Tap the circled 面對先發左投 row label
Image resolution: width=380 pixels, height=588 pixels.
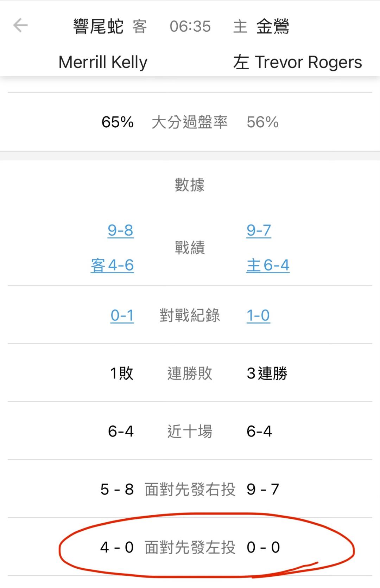[190, 548]
